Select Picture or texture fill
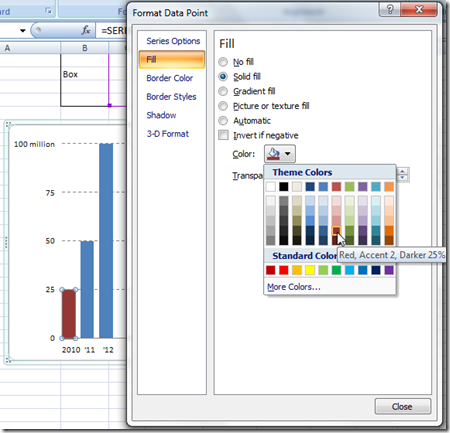 223,106
